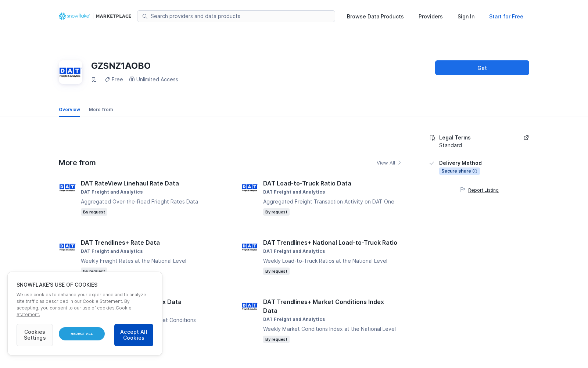Click the checkmark icon beside Delivery Method
The height and width of the screenshot is (368, 588).
point(432,163)
